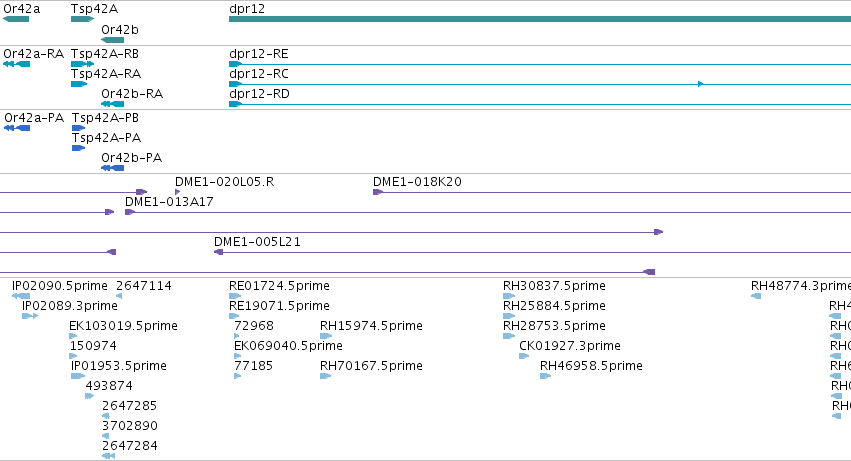Select clone DME1-005L21
851x461 pixels.
coord(532,252)
